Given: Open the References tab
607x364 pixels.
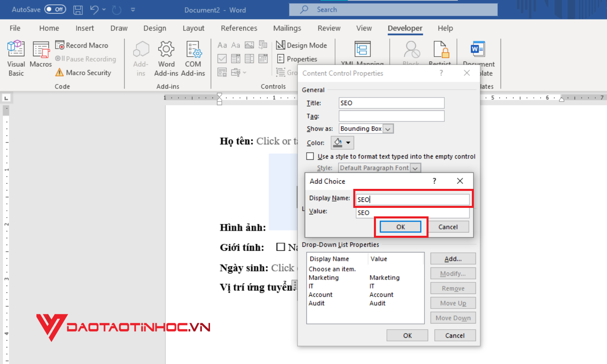Looking at the screenshot, I should [239, 28].
